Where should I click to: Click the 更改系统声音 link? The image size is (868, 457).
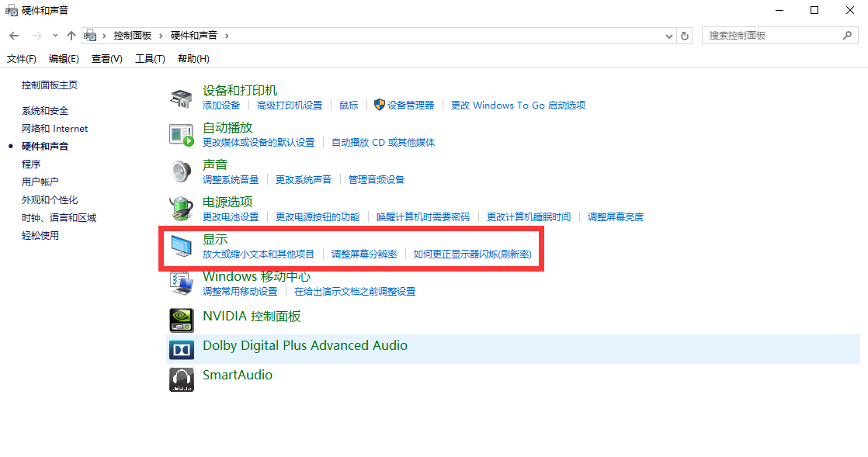[x=304, y=179]
